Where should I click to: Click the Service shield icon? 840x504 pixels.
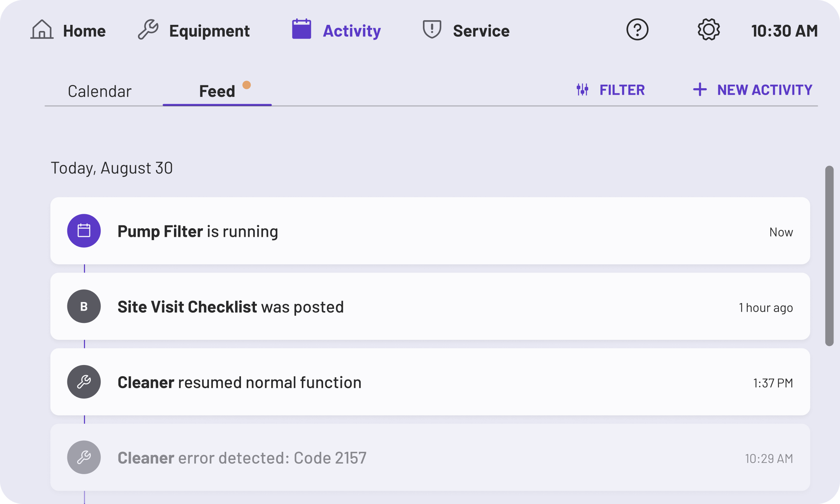(432, 30)
